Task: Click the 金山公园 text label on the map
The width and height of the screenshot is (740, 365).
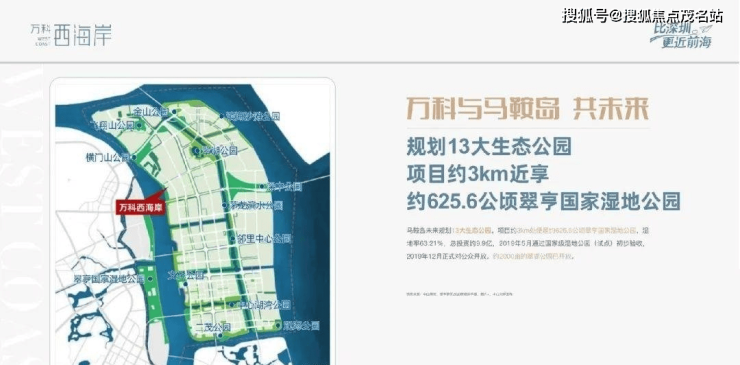Action: tap(151, 112)
